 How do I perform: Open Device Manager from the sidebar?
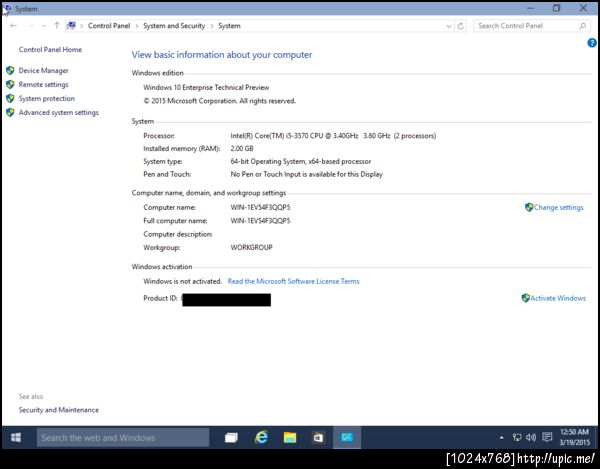43,70
